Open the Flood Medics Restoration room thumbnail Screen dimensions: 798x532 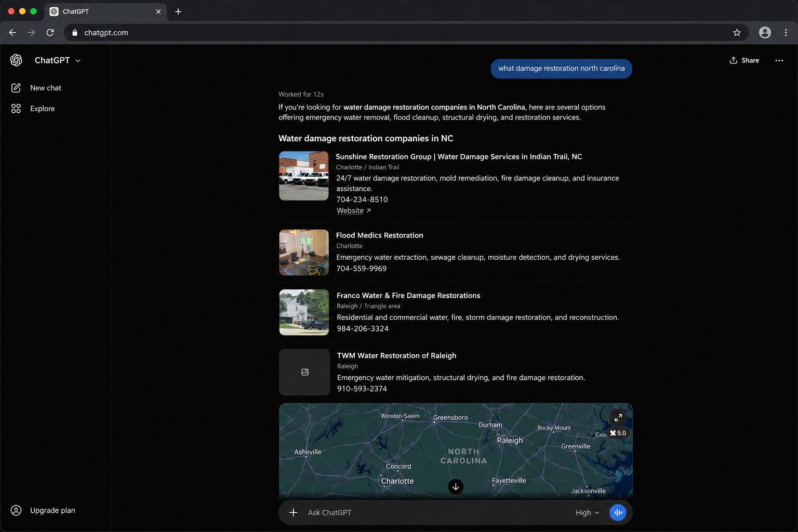point(304,252)
